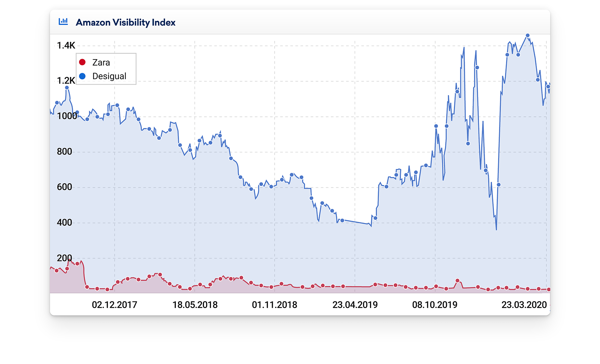Click the 23.03.2020 x-axis label

[524, 305]
